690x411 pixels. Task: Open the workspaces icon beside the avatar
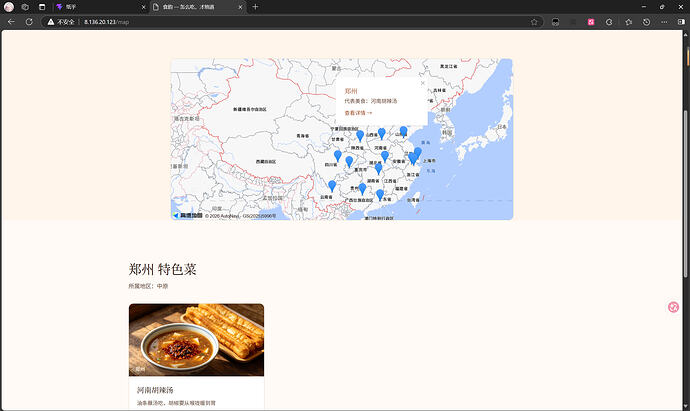coord(25,7)
